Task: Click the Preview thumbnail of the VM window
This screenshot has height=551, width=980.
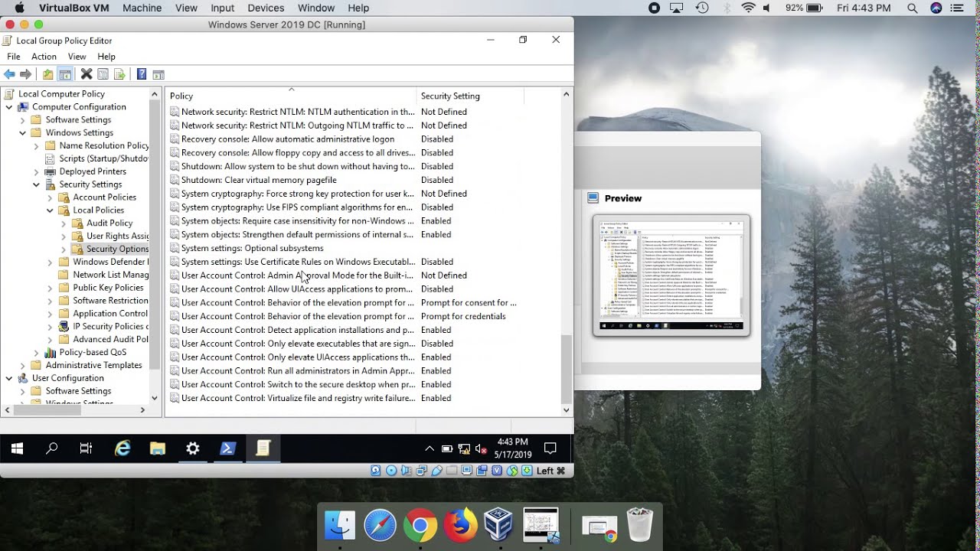Action: click(671, 275)
